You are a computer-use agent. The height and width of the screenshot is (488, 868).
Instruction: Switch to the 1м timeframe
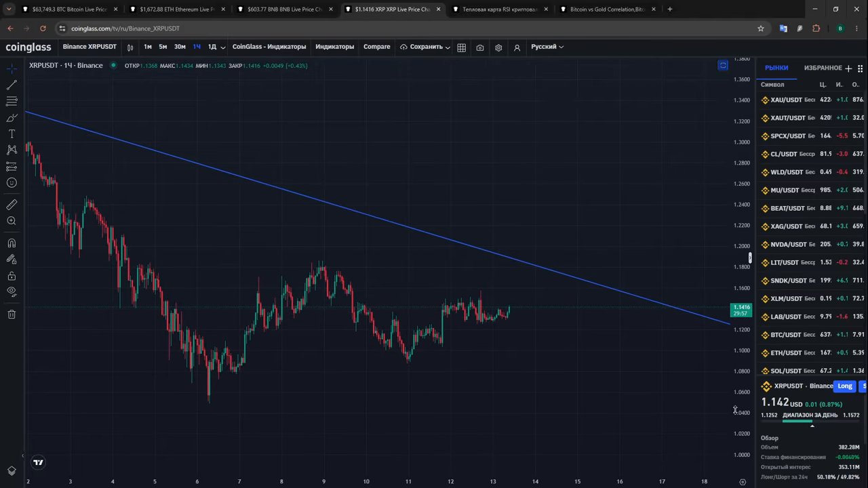(148, 47)
